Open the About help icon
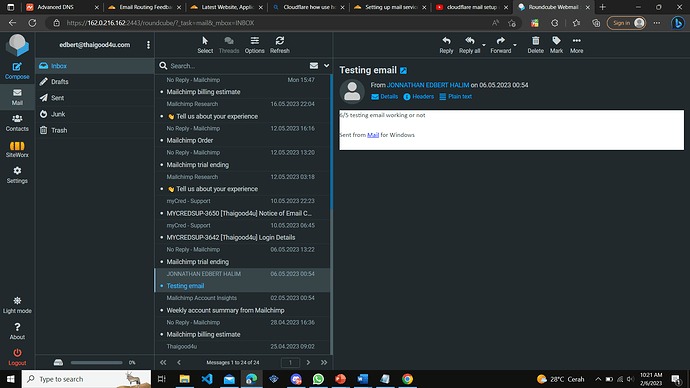This screenshot has width=690, height=388. [17, 331]
